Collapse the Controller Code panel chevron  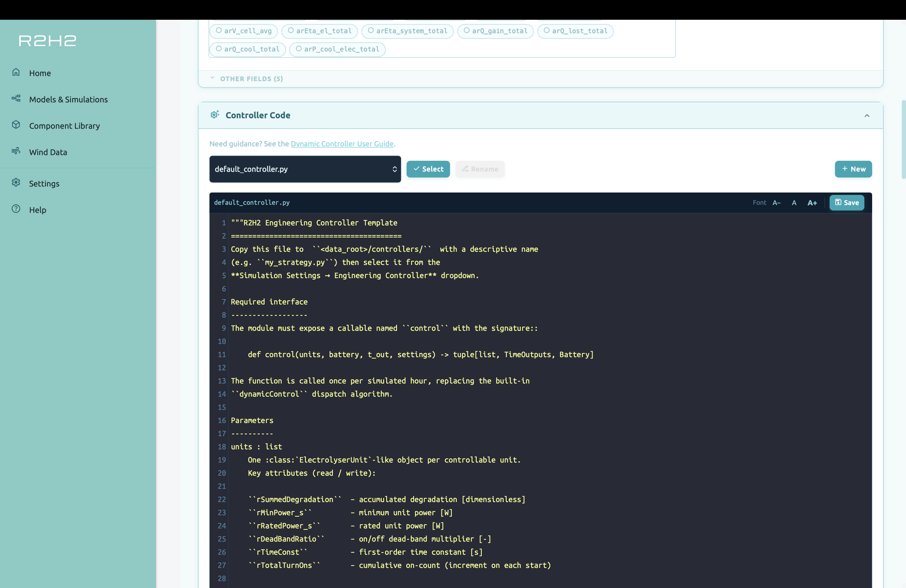[867, 116]
